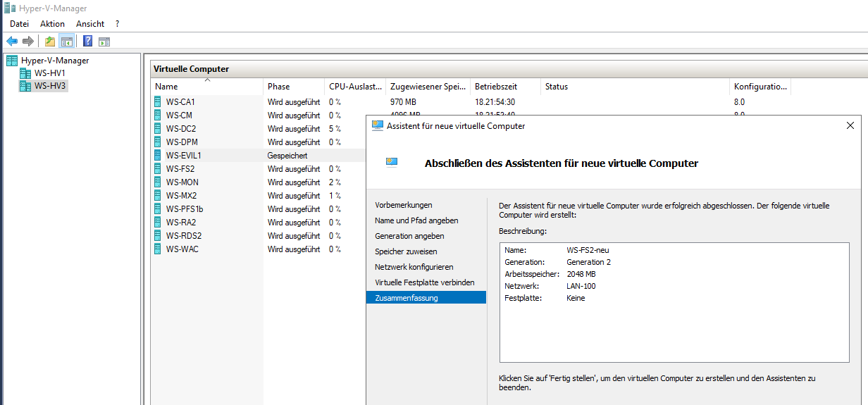Click the gray Forward arrow in toolbar

[28, 41]
